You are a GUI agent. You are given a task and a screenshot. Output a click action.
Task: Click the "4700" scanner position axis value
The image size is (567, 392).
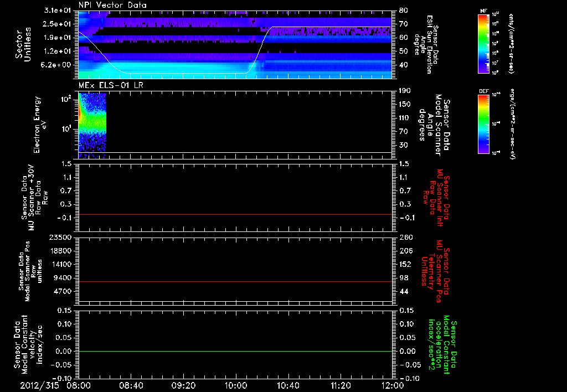62,291
